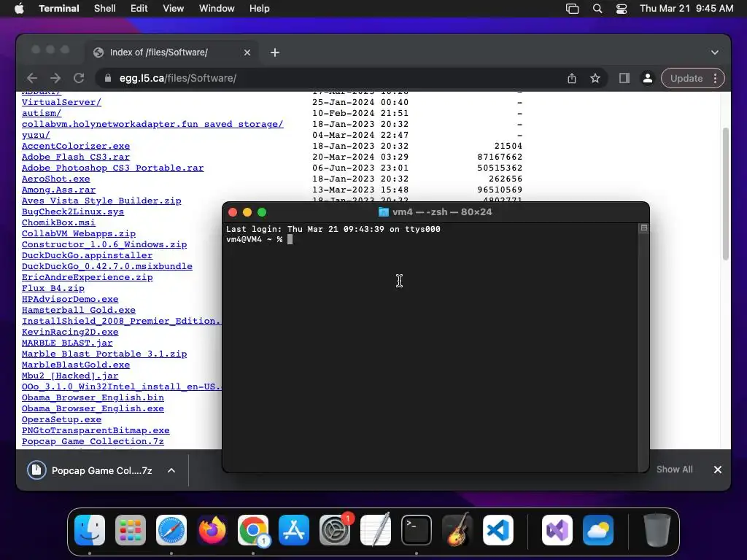Open the Window menu

tap(217, 8)
